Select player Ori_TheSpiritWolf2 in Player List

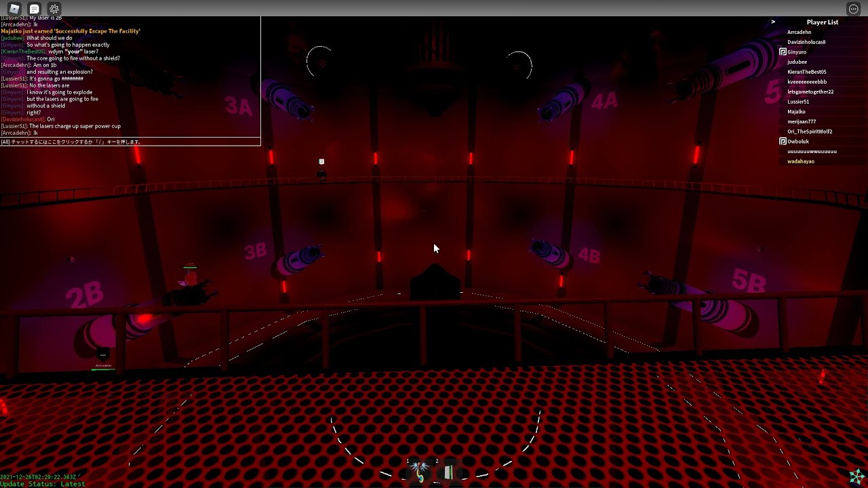810,131
